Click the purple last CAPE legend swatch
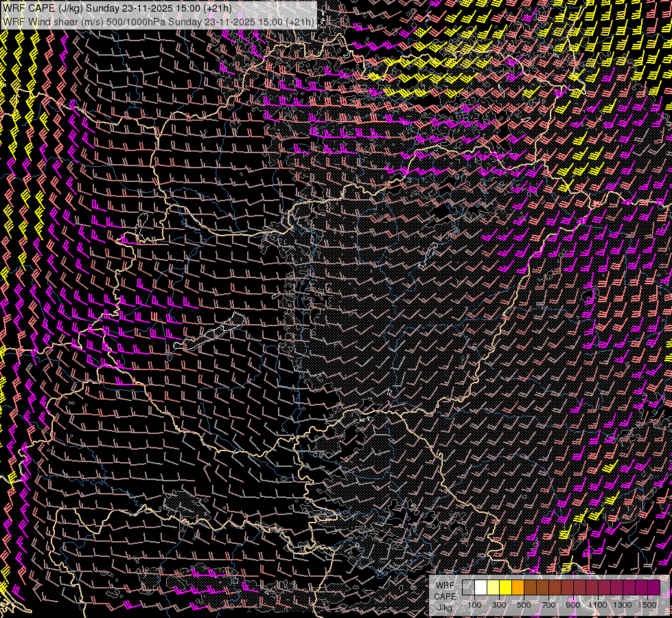 [x=654, y=588]
